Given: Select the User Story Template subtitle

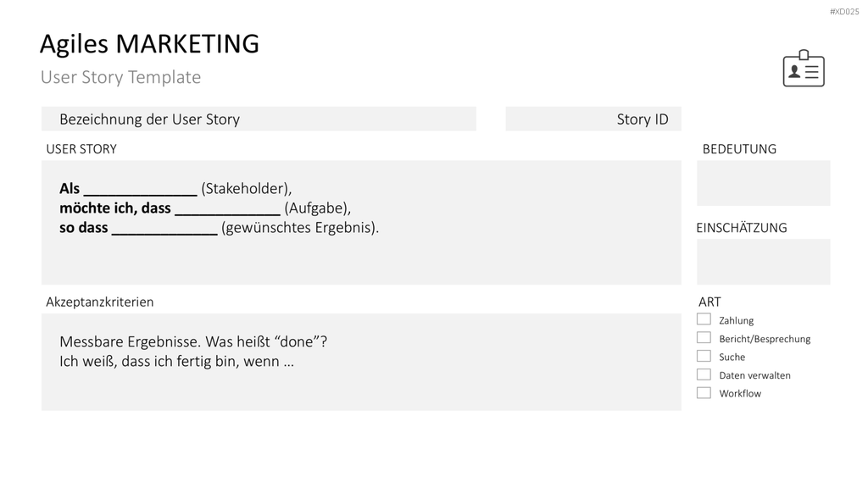Looking at the screenshot, I should [x=120, y=77].
